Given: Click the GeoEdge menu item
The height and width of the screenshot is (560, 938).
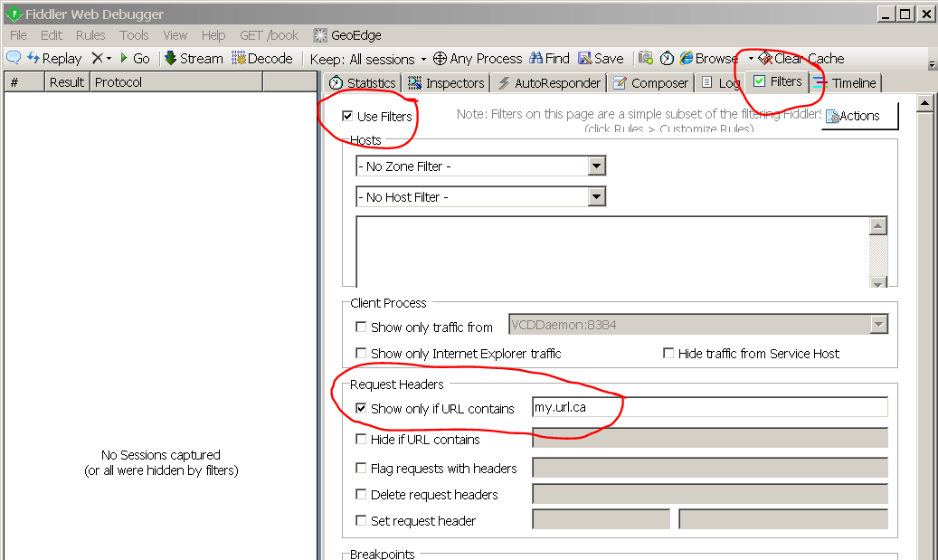Looking at the screenshot, I should (x=347, y=35).
